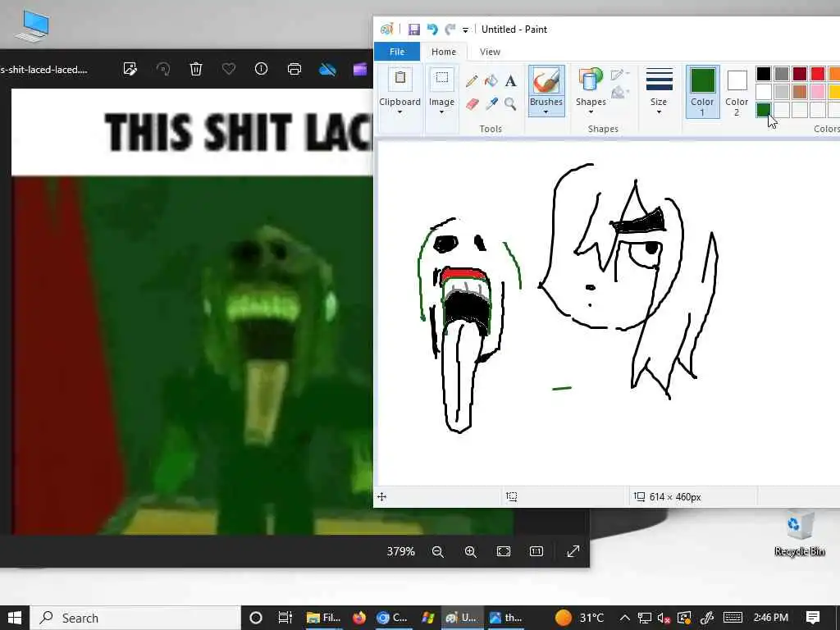The image size is (840, 630).
Task: Click the OneDrive cloud icon in Photos viewer
Action: (x=327, y=69)
